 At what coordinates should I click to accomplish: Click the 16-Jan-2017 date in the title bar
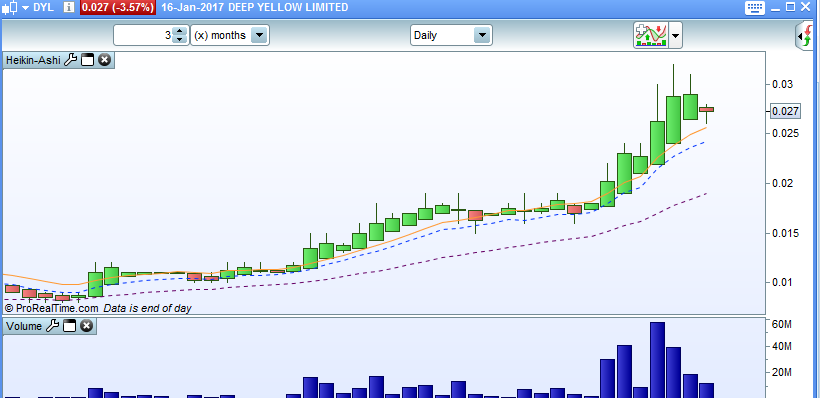click(193, 7)
